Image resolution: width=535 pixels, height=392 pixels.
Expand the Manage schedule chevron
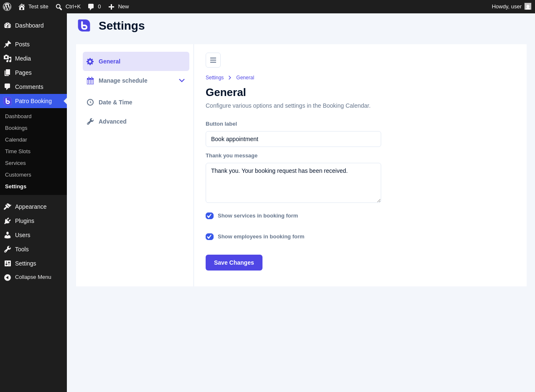(182, 81)
